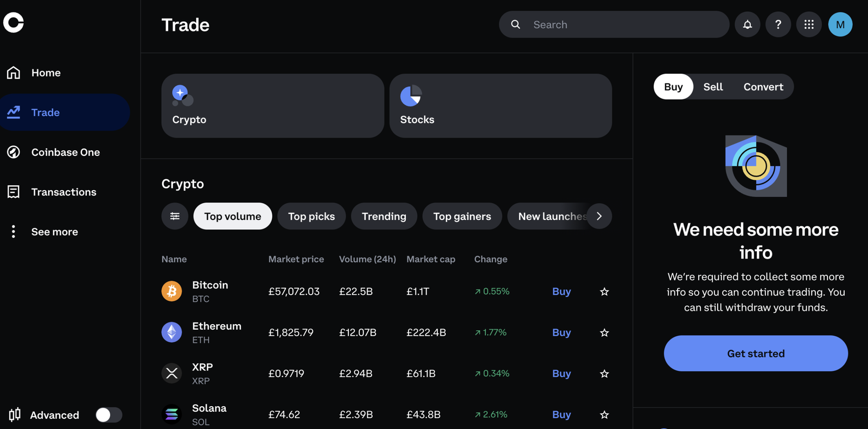Click the filter settings icon beside Top volume
Image resolution: width=868 pixels, height=429 pixels.
pyautogui.click(x=175, y=216)
